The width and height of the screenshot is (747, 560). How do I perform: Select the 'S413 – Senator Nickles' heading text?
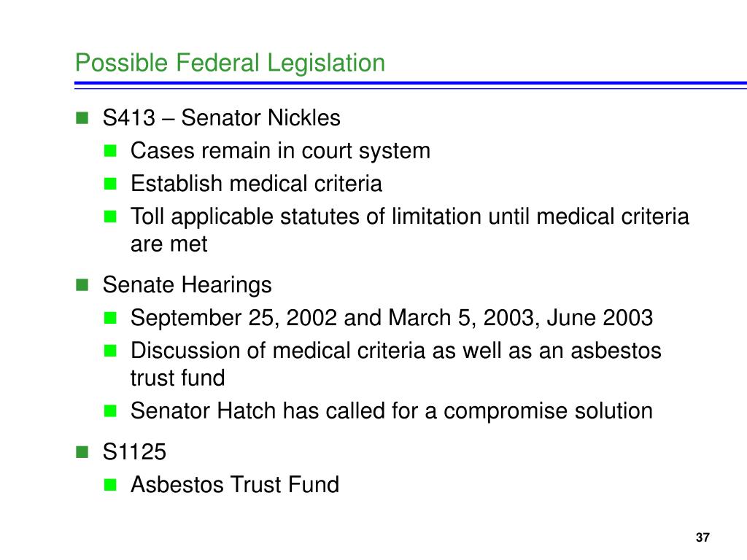coord(222,117)
